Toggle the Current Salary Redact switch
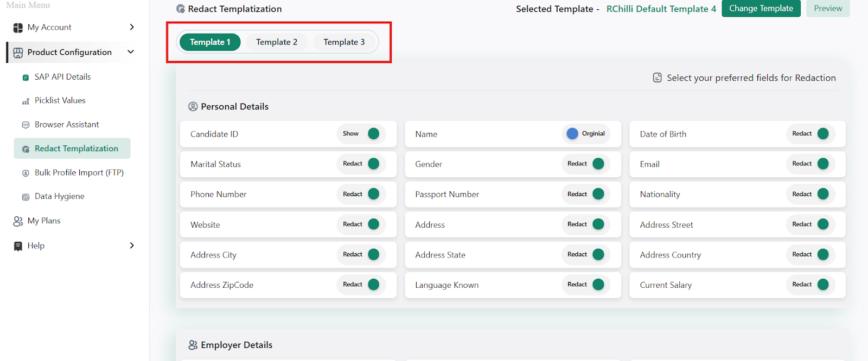868x361 pixels. click(822, 285)
